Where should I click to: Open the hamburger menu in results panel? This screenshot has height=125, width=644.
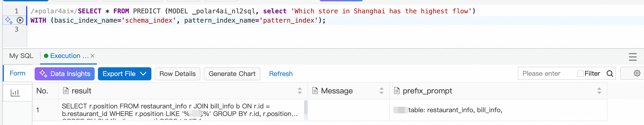633,57
